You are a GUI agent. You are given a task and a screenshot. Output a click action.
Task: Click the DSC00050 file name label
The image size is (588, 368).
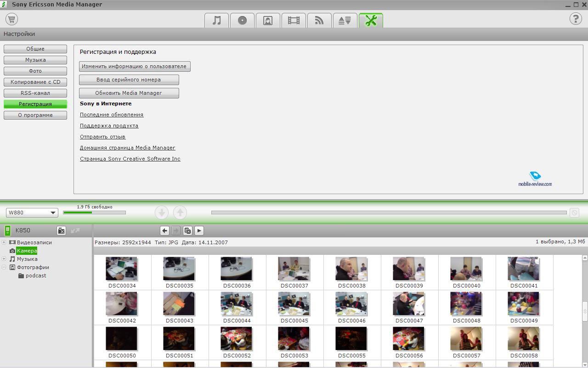[x=122, y=356]
